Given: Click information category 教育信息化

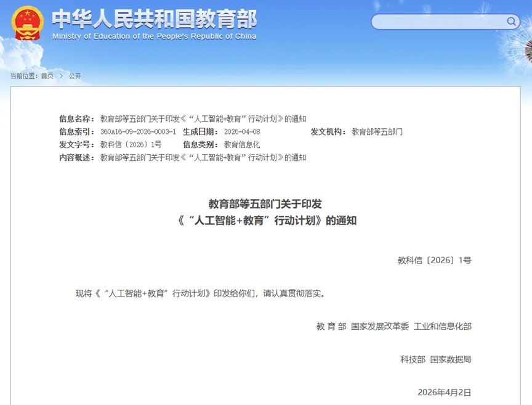Looking at the screenshot, I should 242,145.
